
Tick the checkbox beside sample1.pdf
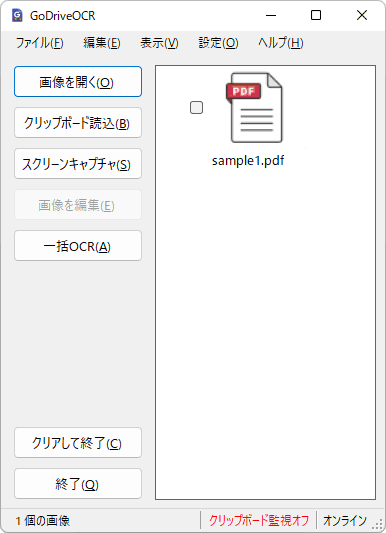(196, 107)
